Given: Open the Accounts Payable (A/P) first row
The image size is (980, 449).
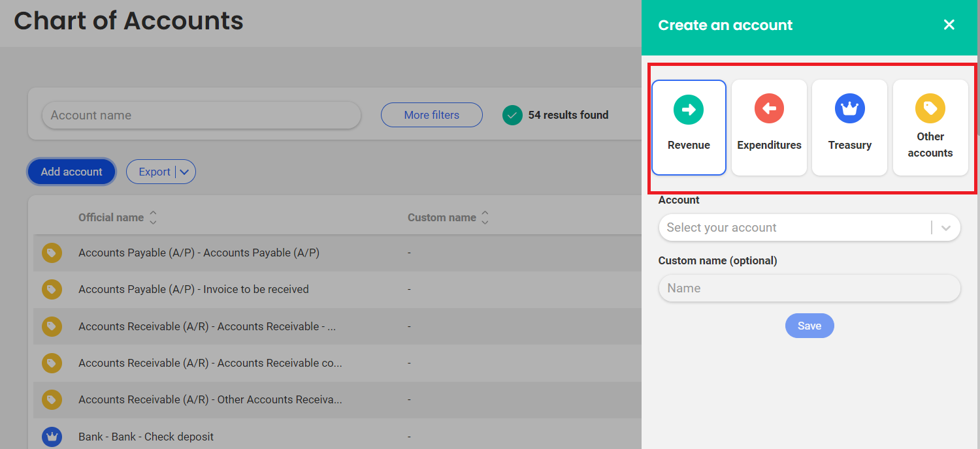Looking at the screenshot, I should click(199, 253).
